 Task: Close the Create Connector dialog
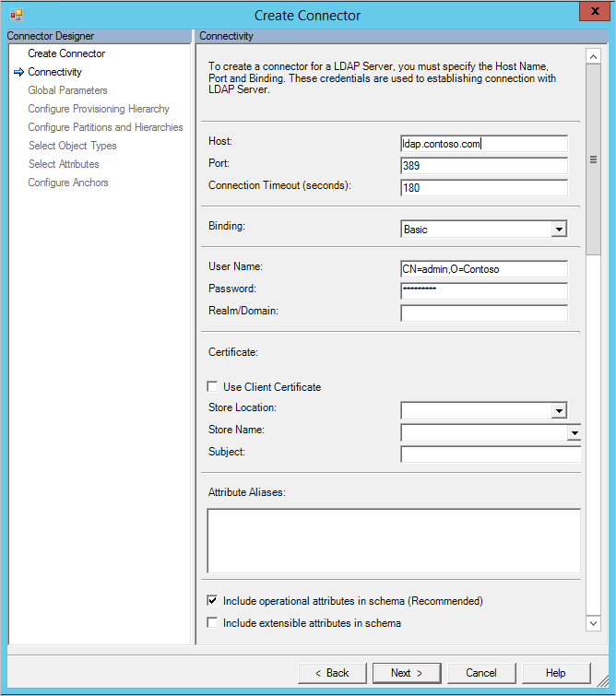pyautogui.click(x=595, y=11)
